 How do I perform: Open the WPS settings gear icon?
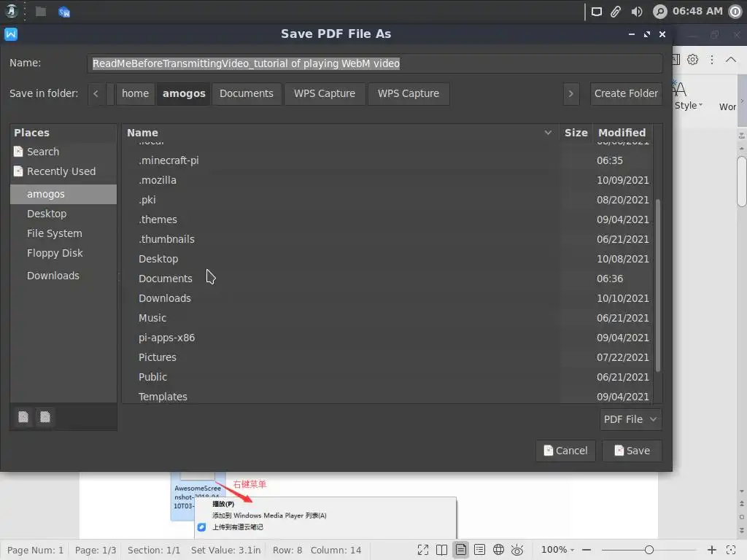point(693,60)
